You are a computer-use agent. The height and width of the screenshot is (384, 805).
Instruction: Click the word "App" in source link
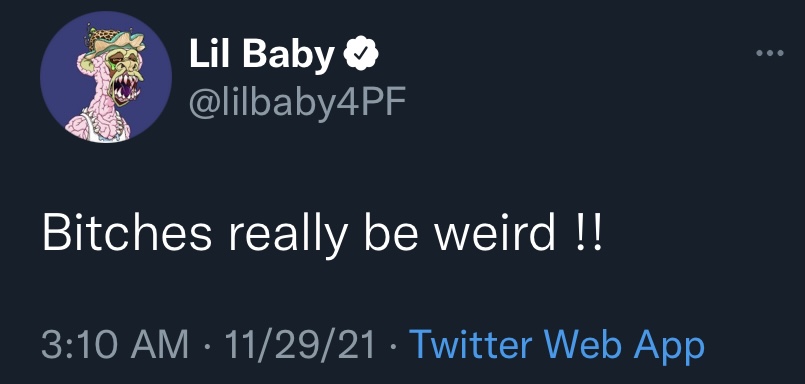[669, 347]
